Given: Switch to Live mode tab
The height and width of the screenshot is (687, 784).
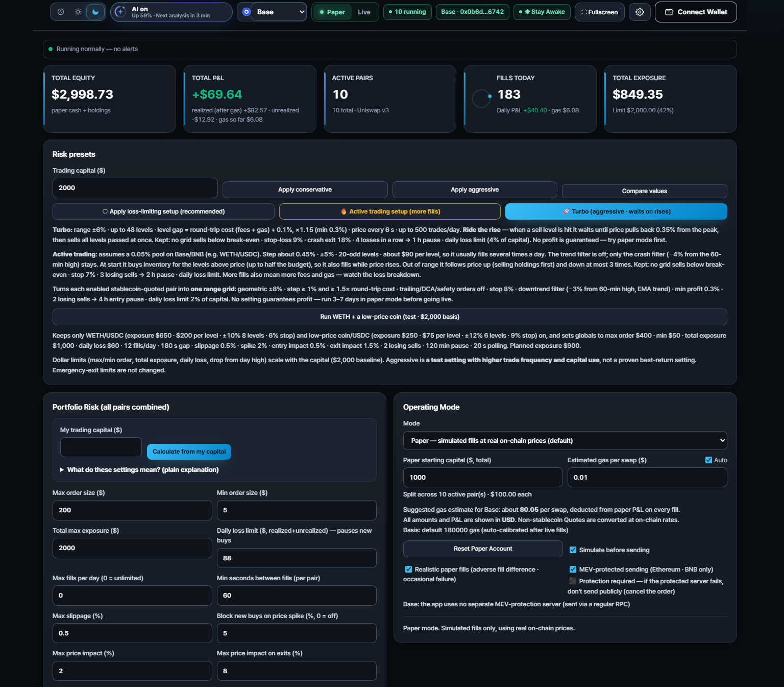Looking at the screenshot, I should 364,12.
